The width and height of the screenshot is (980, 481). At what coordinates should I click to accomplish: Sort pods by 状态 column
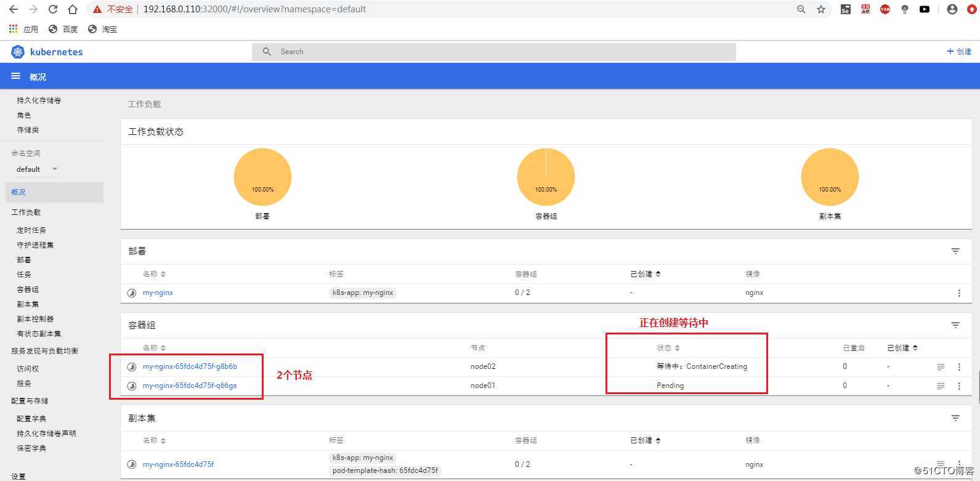(668, 348)
